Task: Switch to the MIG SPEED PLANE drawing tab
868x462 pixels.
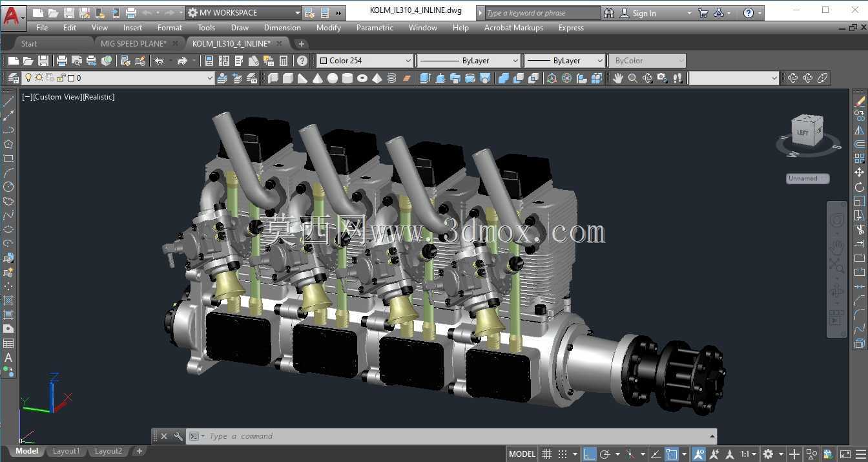Action: tap(134, 43)
